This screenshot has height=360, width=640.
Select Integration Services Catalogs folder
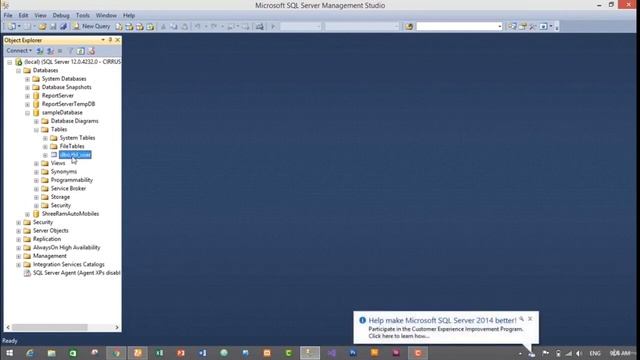coord(69,264)
